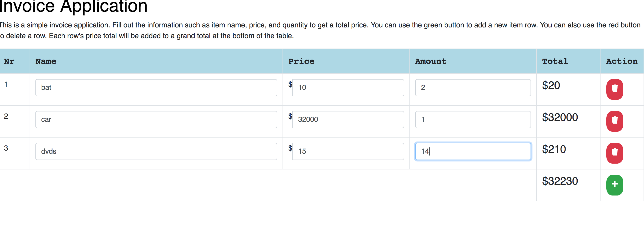
Task: Click the Amount column header
Action: (431, 61)
